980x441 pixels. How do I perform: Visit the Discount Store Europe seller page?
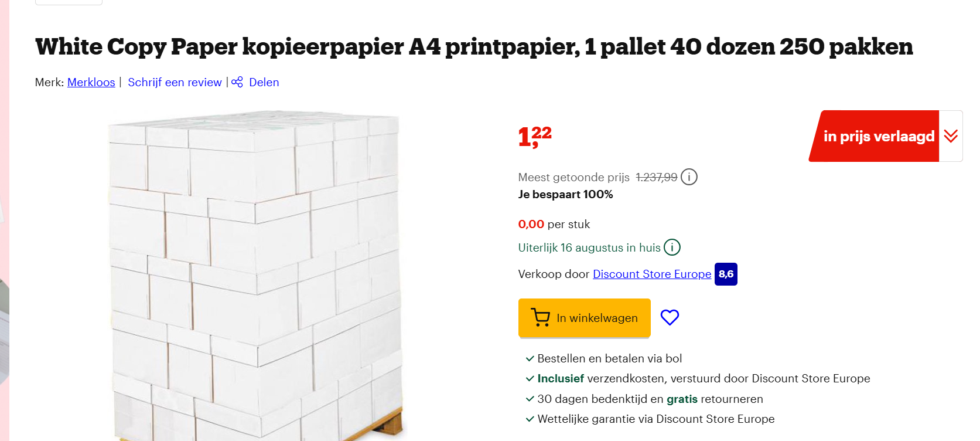[x=651, y=274]
